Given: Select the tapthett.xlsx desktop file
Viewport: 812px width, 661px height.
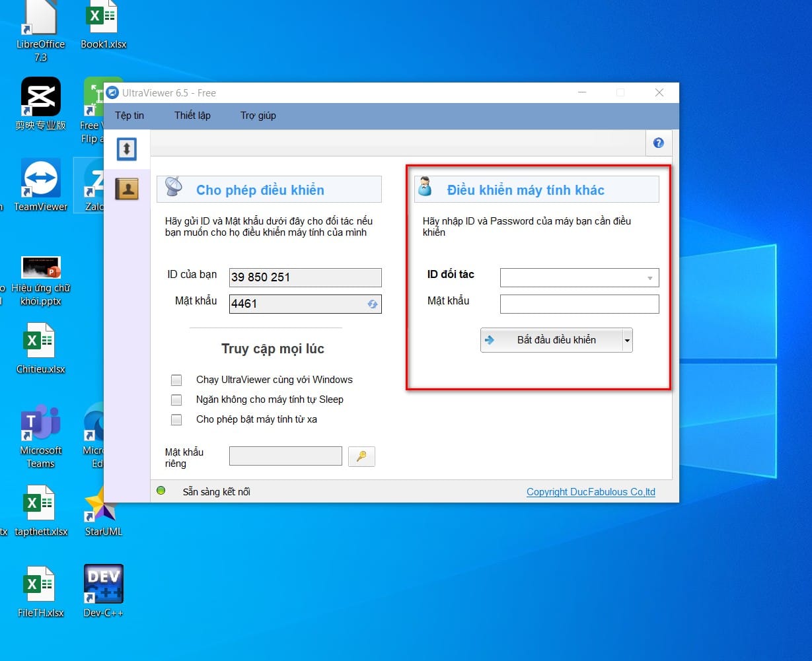Looking at the screenshot, I should point(41,511).
